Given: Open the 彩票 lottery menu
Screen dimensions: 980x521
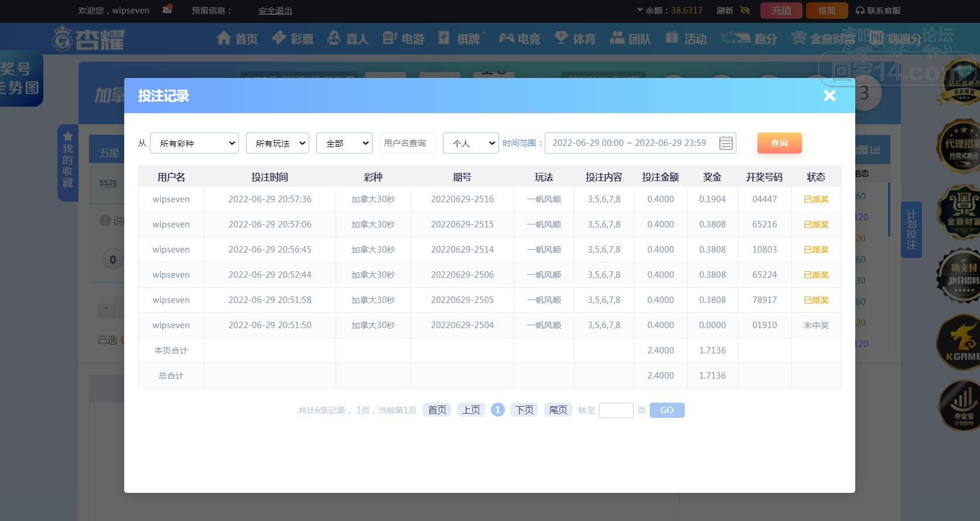Looking at the screenshot, I should [292, 39].
